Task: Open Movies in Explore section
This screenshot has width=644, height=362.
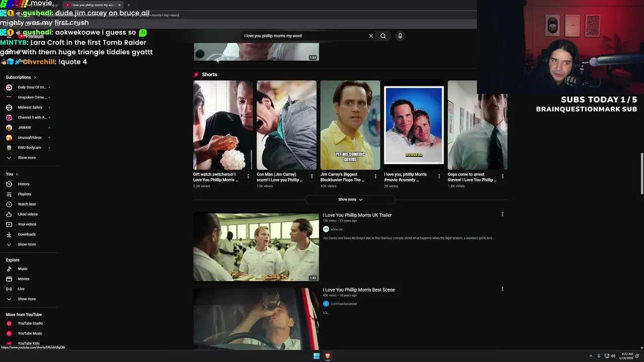Action: [x=24, y=279]
